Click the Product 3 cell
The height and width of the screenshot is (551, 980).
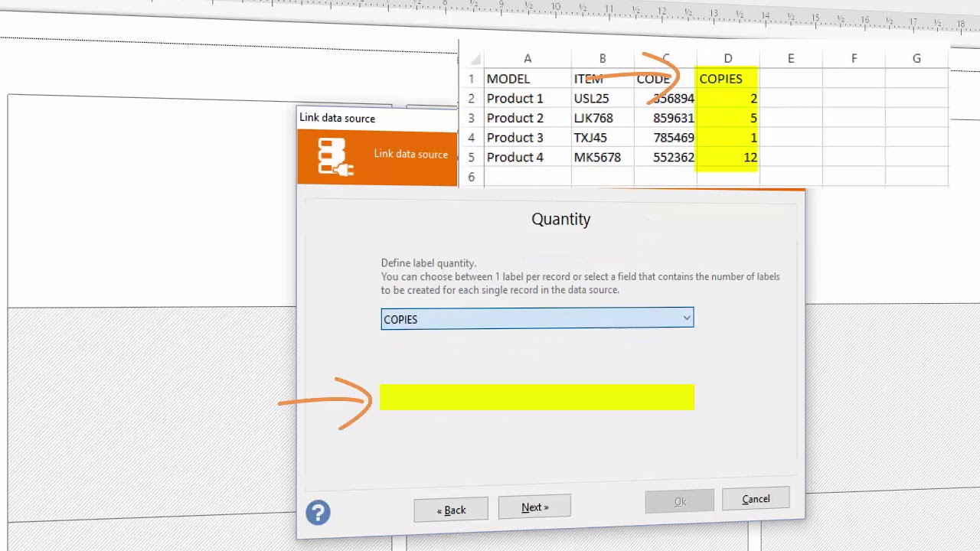click(x=528, y=138)
